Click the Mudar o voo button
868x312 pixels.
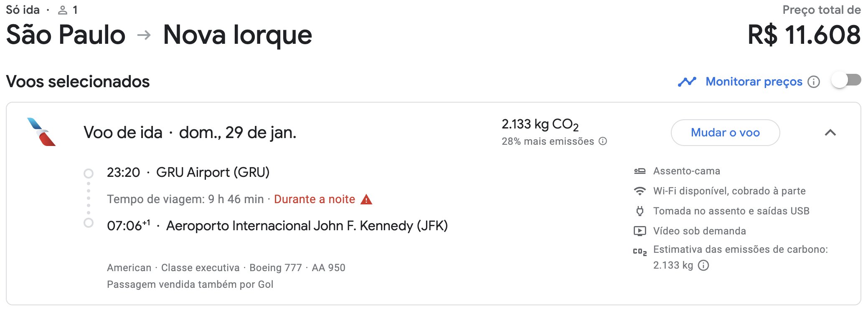725,133
